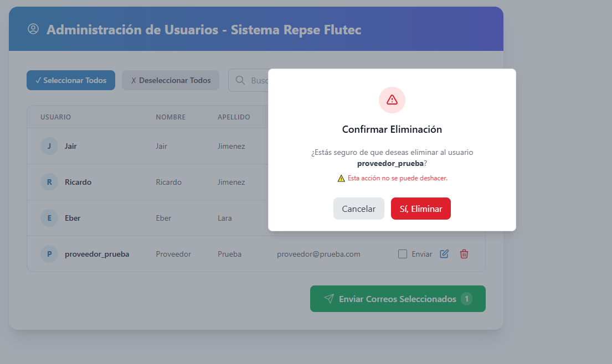Click the user circle icon in header
The height and width of the screenshot is (364, 612).
pos(33,29)
